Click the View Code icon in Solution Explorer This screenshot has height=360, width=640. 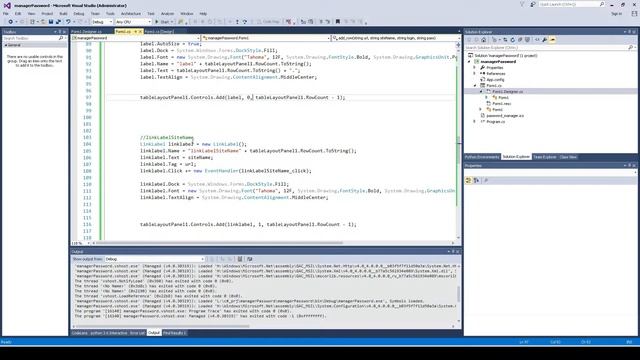(x=537, y=40)
